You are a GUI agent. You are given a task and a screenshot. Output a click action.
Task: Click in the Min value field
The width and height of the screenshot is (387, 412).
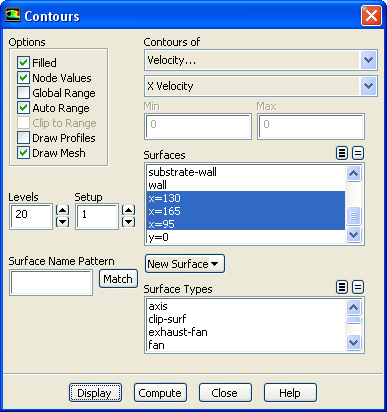[198, 126]
